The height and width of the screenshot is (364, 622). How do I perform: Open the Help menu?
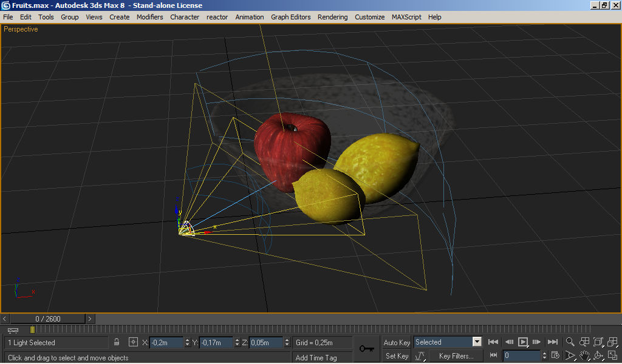click(x=435, y=17)
